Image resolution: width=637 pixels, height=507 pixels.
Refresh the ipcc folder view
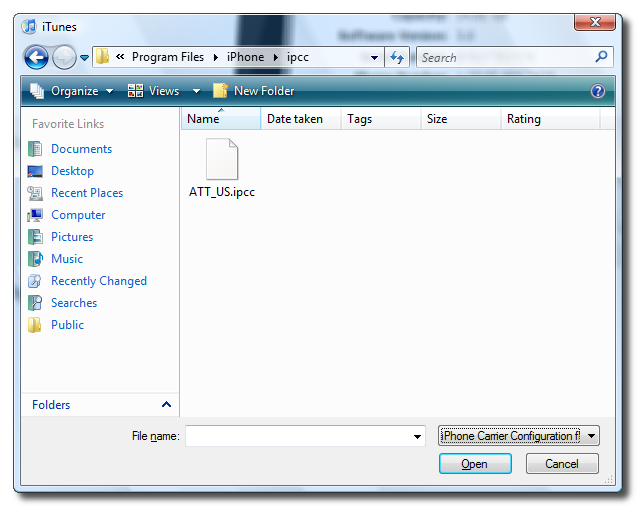(397, 57)
